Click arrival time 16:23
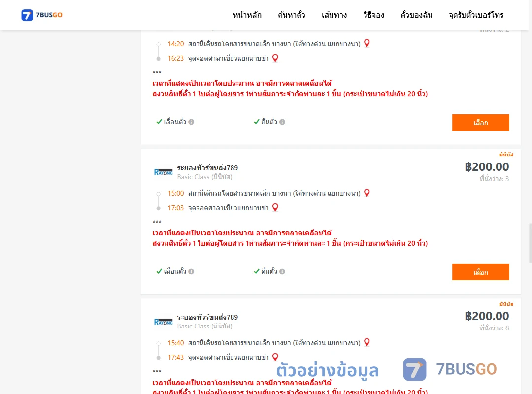The height and width of the screenshot is (394, 532). pos(176,58)
